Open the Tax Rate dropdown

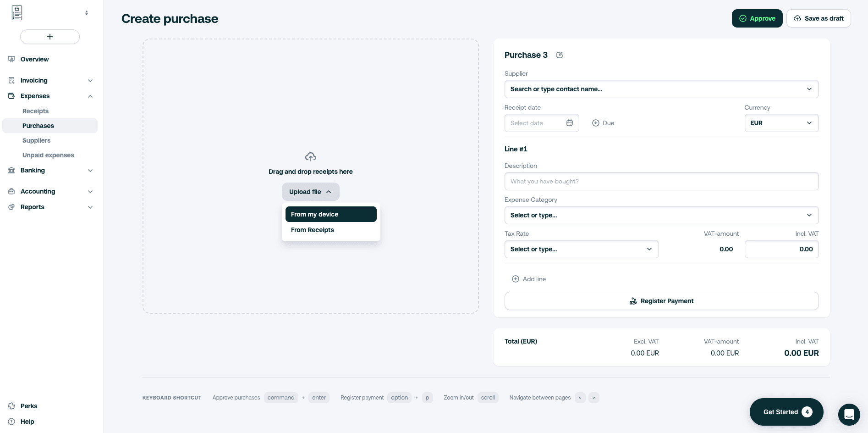click(x=582, y=249)
